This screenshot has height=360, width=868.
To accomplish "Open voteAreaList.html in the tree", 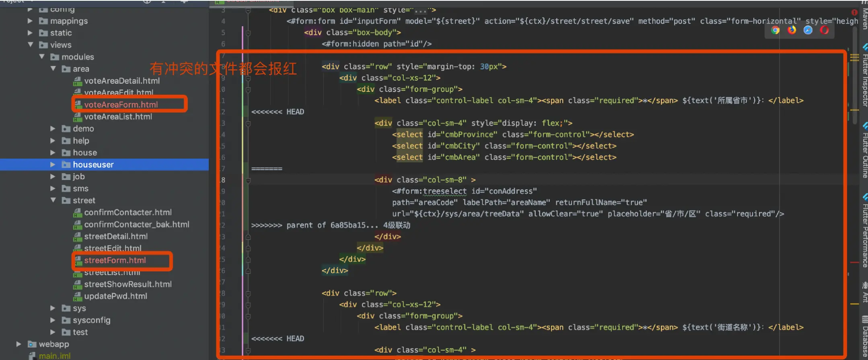I will point(118,117).
